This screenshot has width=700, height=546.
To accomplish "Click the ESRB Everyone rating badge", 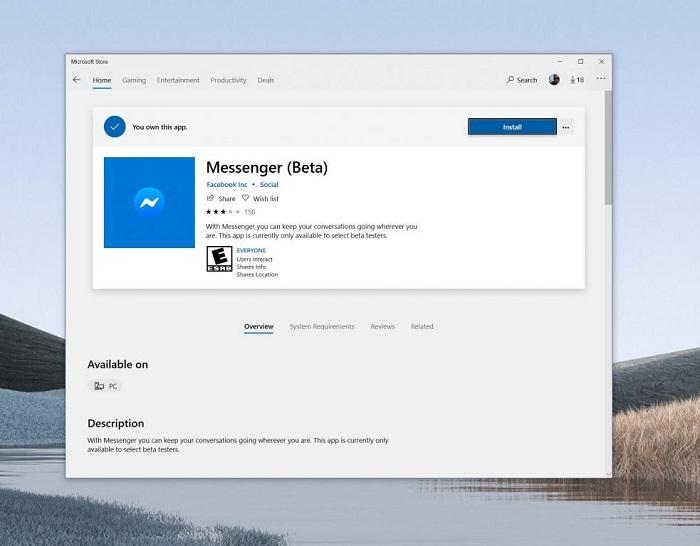I will click(218, 260).
